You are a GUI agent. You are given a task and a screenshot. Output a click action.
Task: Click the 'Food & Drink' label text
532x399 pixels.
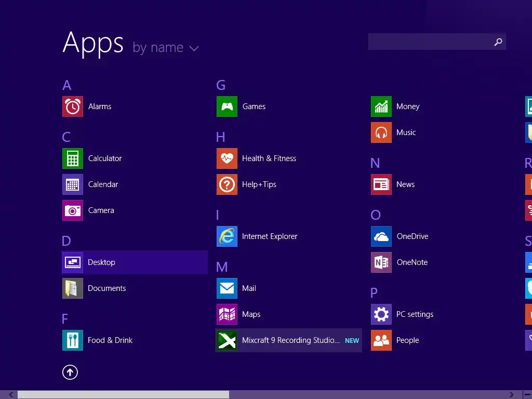pos(110,340)
